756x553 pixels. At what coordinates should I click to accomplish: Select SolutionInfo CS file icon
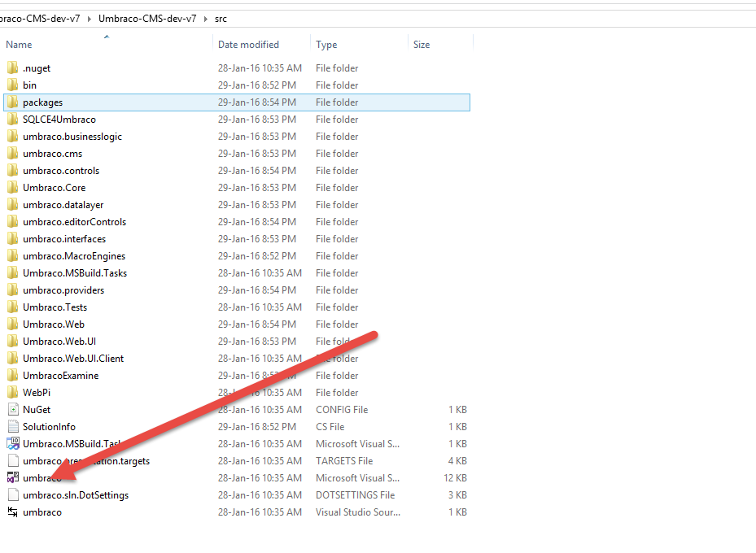[13, 427]
